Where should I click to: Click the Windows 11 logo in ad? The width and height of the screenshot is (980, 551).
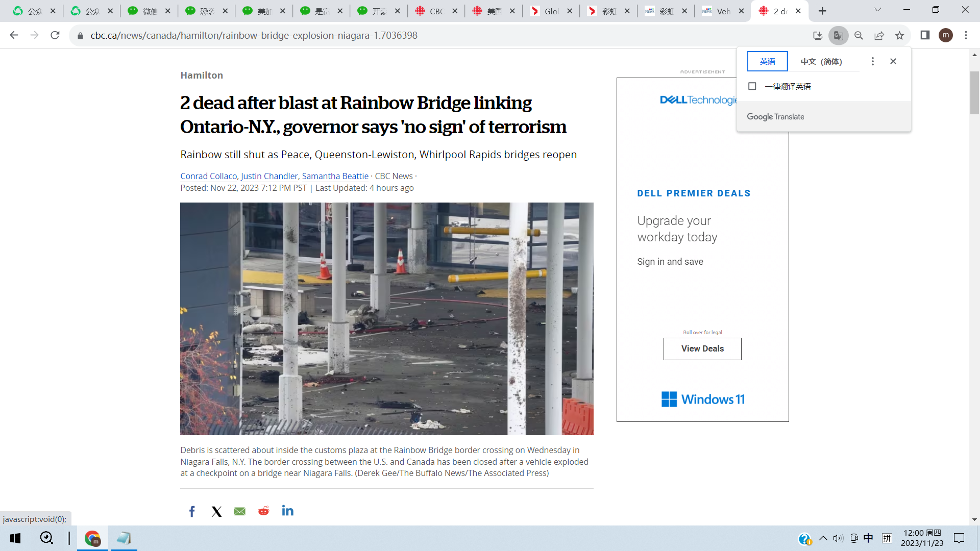(702, 399)
